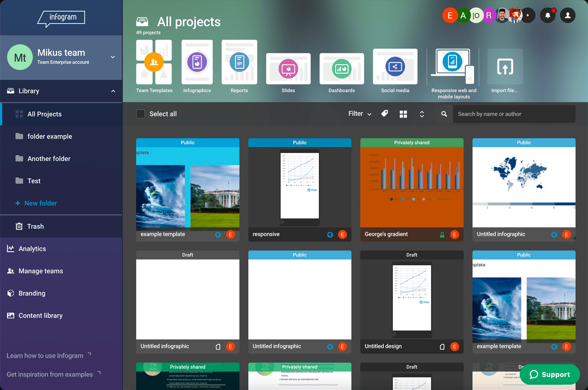The width and height of the screenshot is (588, 390).
Task: Open Manage teams
Action: 61,271
